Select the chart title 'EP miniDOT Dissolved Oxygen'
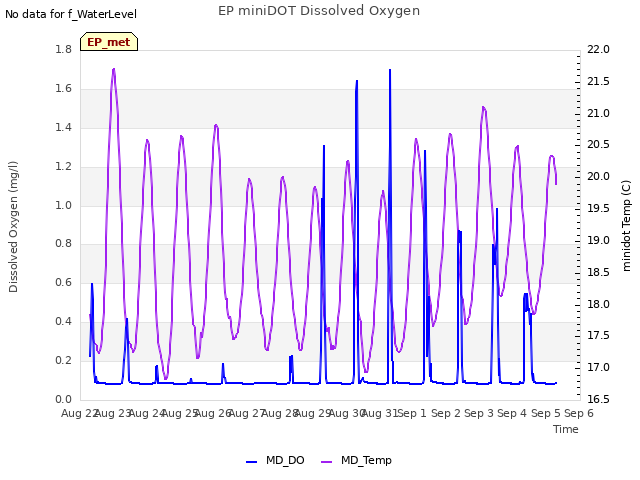The width and height of the screenshot is (640, 480). click(319, 11)
